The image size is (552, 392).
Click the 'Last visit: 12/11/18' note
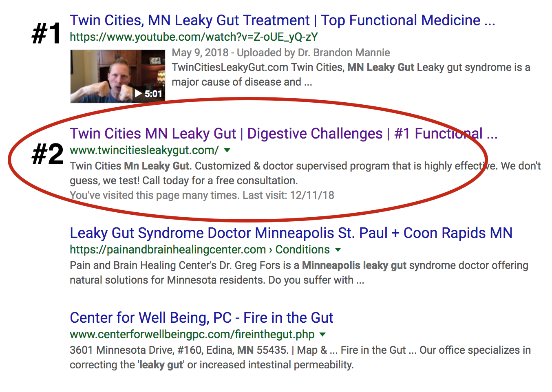coord(288,195)
